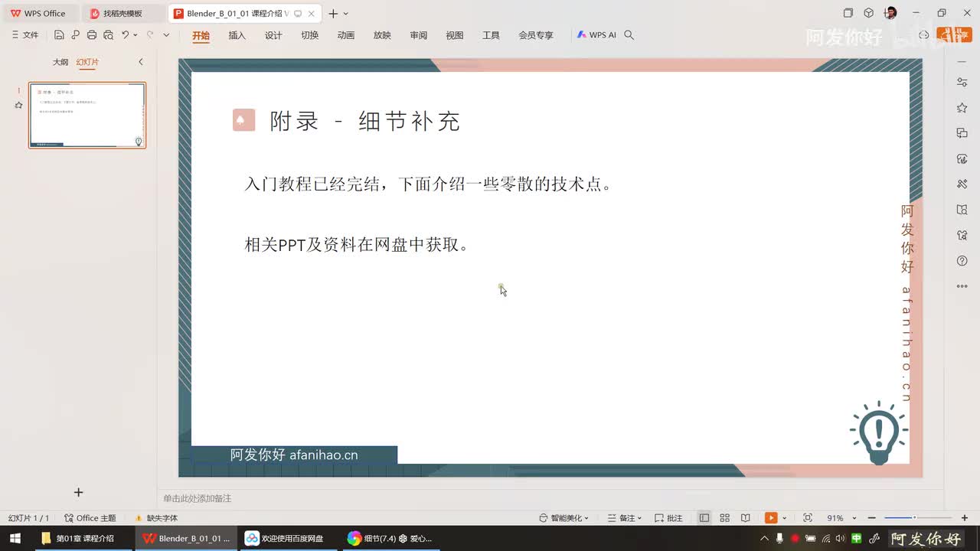
Task: Switch to the 审阅 ribbon tab
Action: pos(418,35)
